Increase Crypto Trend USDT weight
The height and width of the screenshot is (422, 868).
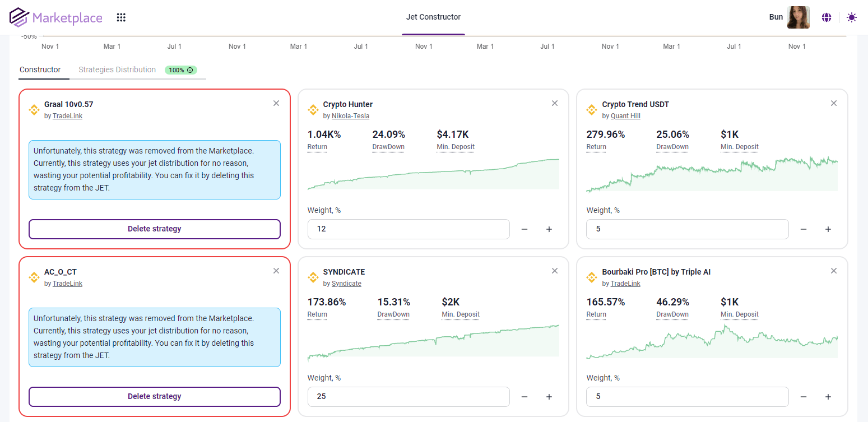click(828, 229)
